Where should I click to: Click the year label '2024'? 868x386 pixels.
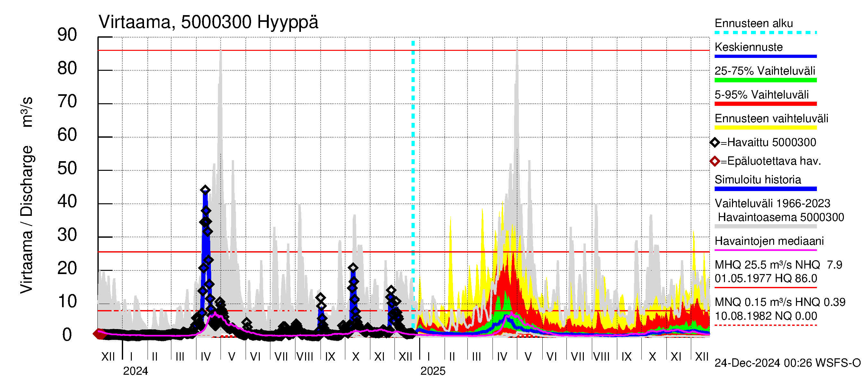coord(135,371)
